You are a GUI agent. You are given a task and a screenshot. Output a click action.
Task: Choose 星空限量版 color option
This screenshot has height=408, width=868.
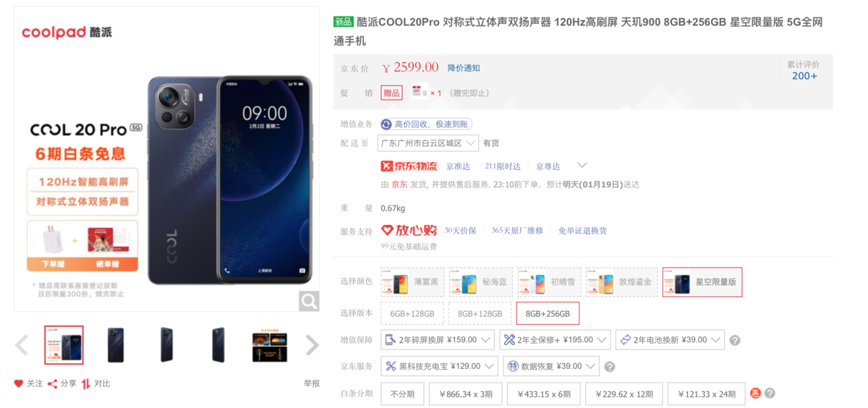(x=702, y=281)
